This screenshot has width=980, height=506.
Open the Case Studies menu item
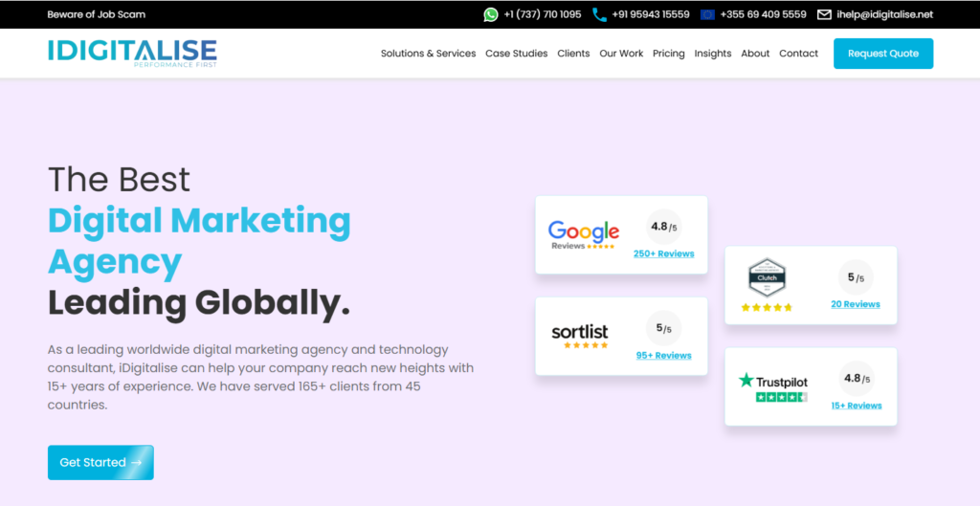tap(516, 54)
